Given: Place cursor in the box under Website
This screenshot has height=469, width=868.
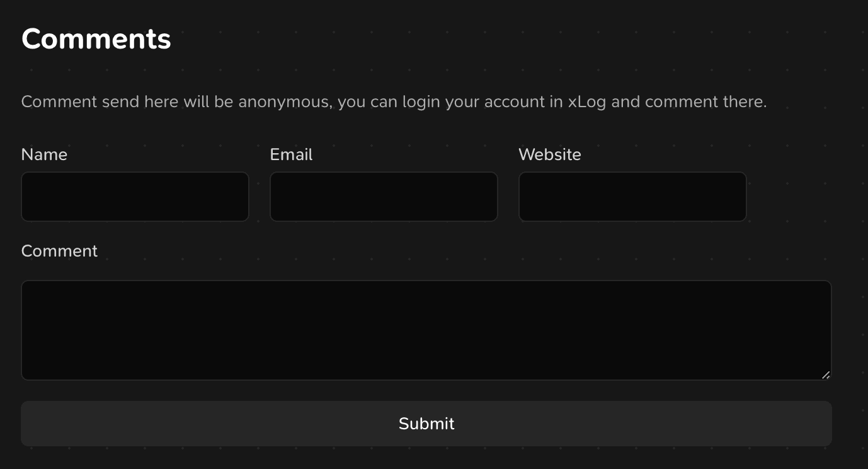Looking at the screenshot, I should 632,197.
